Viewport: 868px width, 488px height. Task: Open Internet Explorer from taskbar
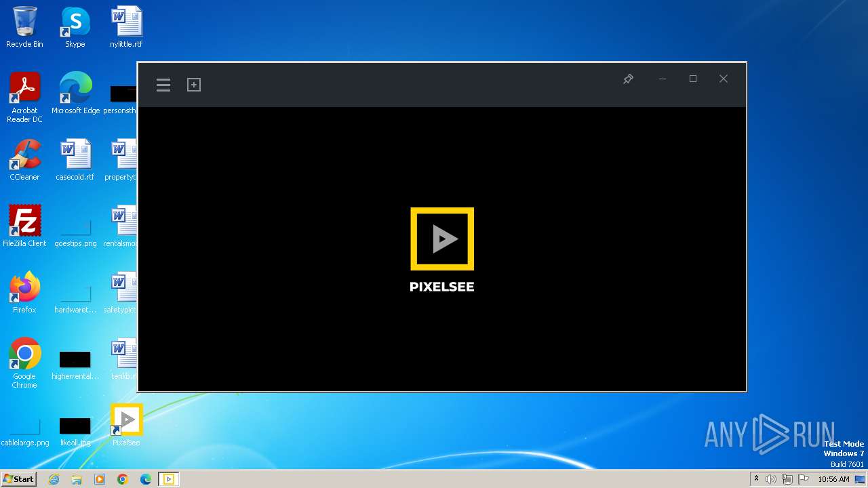point(54,479)
